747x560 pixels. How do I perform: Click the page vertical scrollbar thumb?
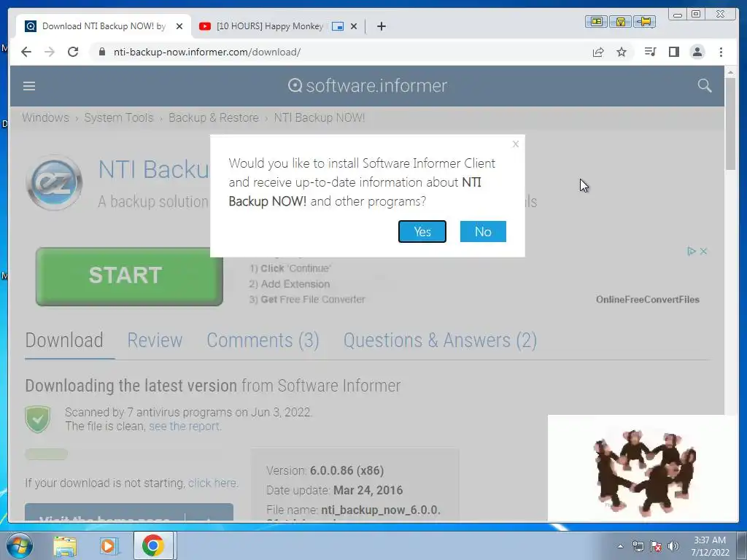tap(730, 122)
